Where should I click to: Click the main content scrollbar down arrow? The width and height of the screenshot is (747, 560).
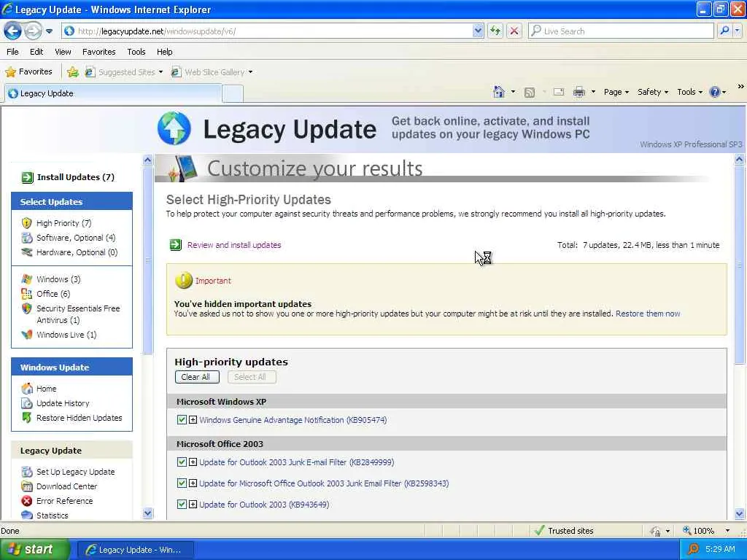(x=740, y=513)
